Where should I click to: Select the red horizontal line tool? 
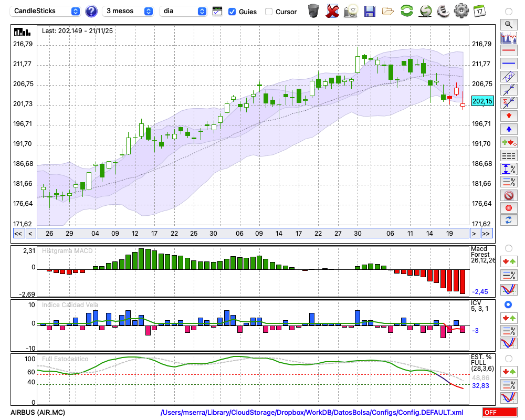click(x=509, y=50)
